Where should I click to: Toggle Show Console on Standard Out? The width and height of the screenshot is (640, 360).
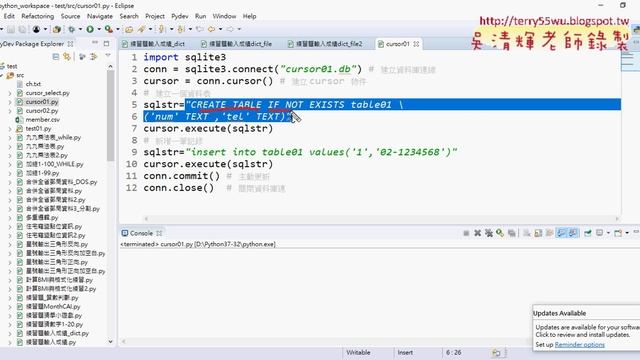tap(562, 233)
